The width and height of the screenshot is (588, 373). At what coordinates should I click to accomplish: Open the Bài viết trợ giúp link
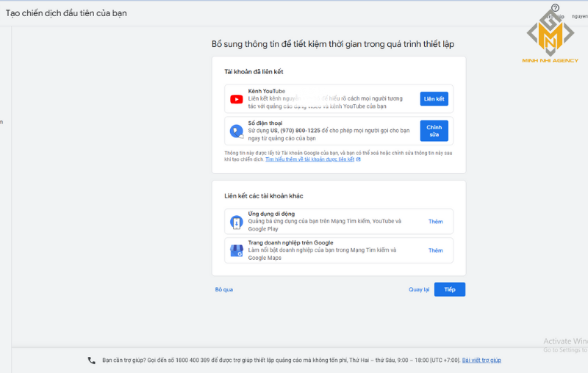click(481, 361)
